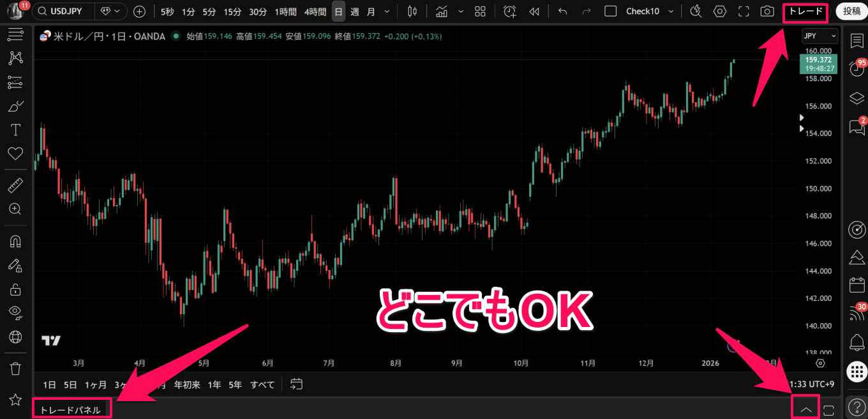
Task: Toggle fullscreen mode from the top toolbar
Action: [743, 11]
